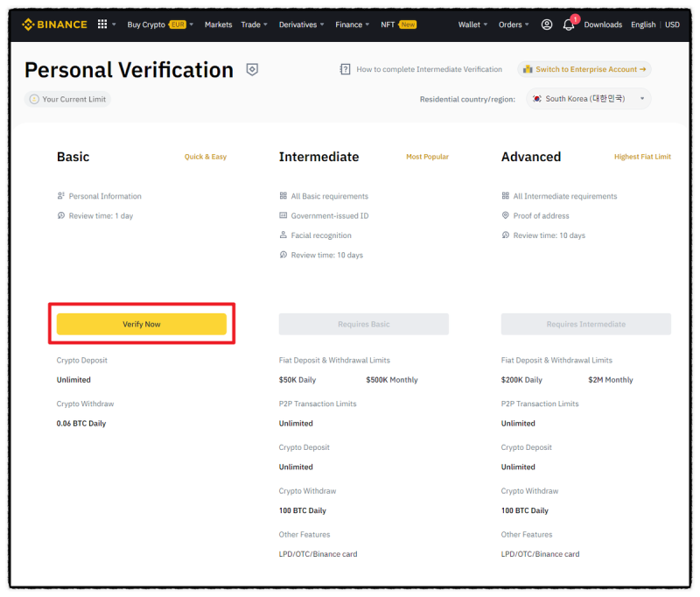This screenshot has height=597, width=700.
Task: Click the Personal Information person icon
Action: click(x=60, y=195)
